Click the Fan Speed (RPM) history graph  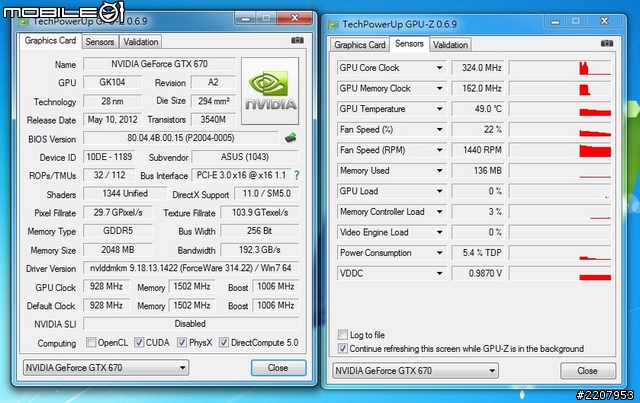click(560, 150)
